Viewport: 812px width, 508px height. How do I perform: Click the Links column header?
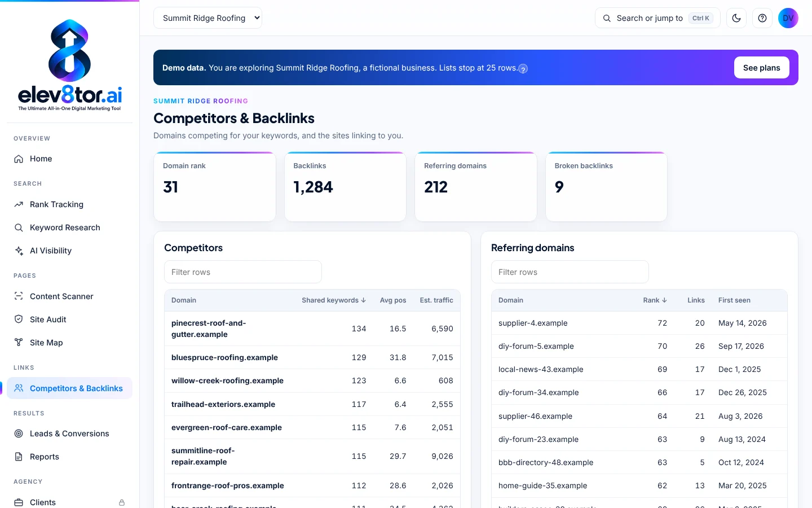696,300
